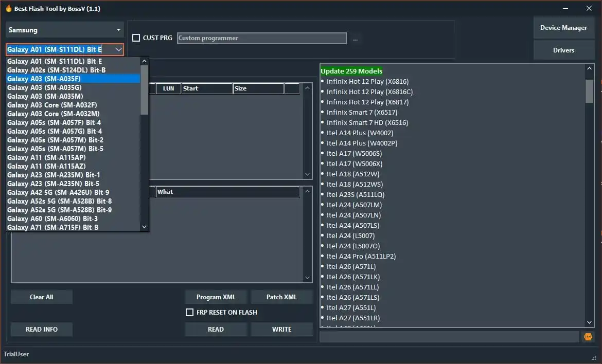Select Galaxy A03 (SM-A035F) entry

click(73, 79)
